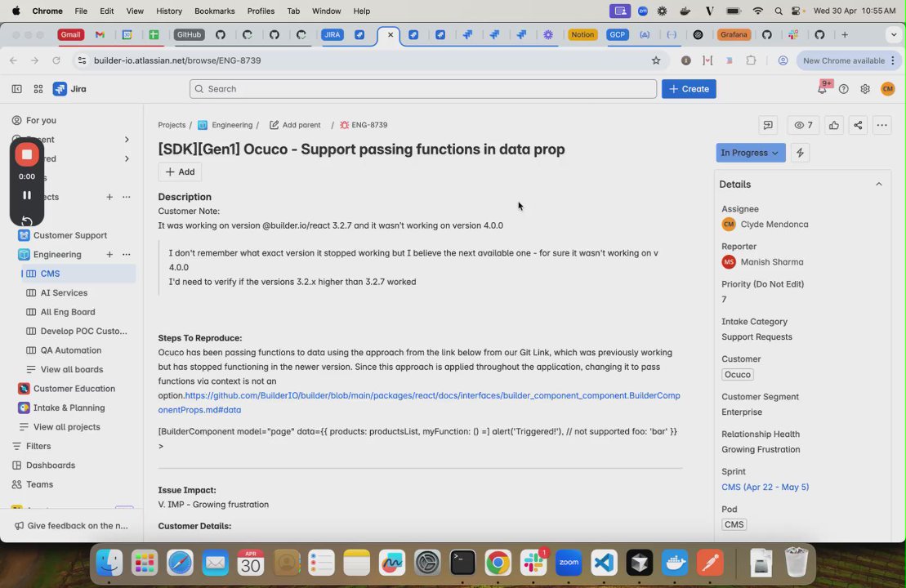Viewport: 906px width, 588px height.
Task: Open Chrome extensions puzzle icon
Action: pyautogui.click(x=751, y=60)
